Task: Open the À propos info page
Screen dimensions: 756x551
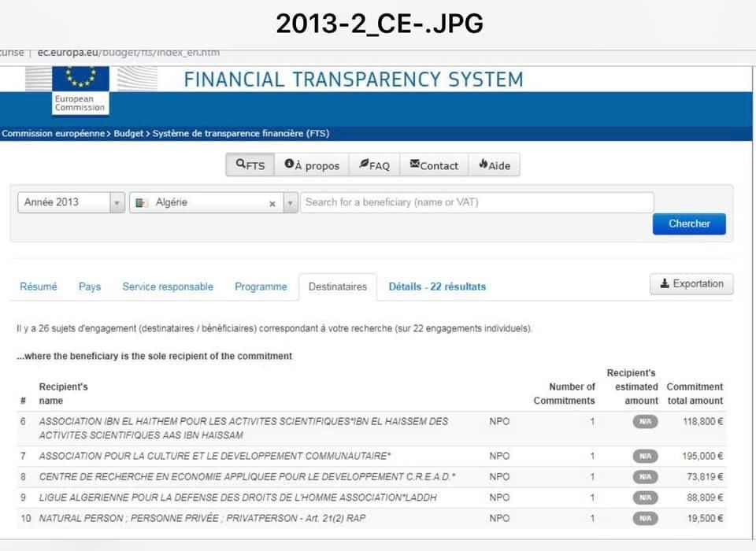Action: tap(312, 165)
